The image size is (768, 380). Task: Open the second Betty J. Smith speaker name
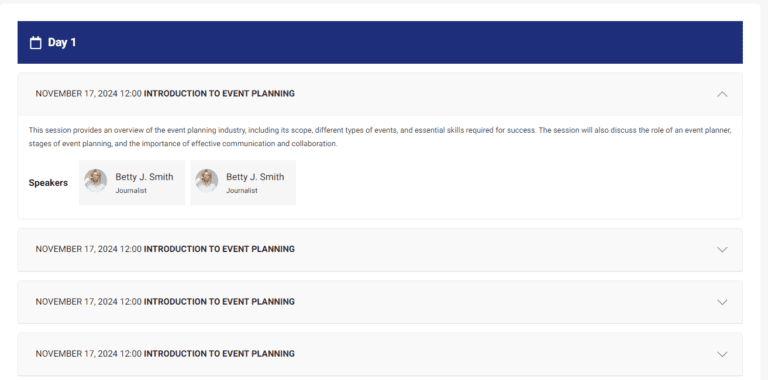255,177
